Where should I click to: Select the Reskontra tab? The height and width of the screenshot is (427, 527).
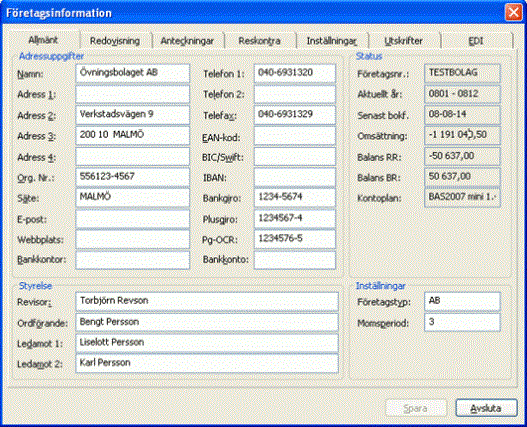[x=259, y=41]
